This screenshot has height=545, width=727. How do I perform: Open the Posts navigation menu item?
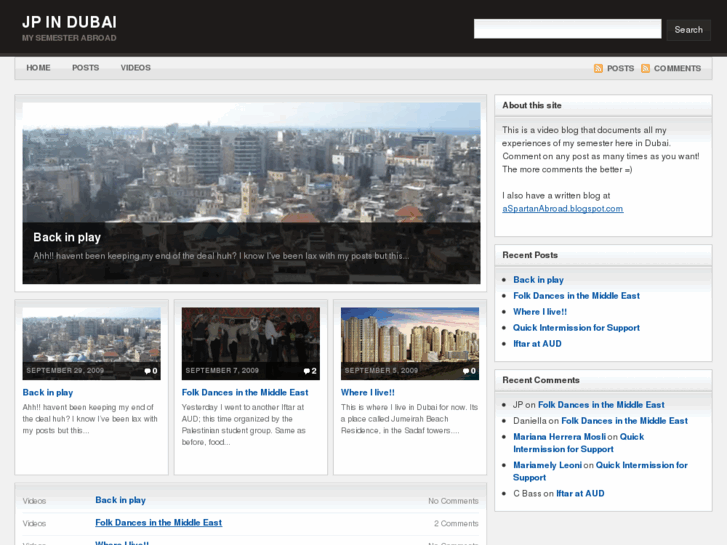pos(85,68)
